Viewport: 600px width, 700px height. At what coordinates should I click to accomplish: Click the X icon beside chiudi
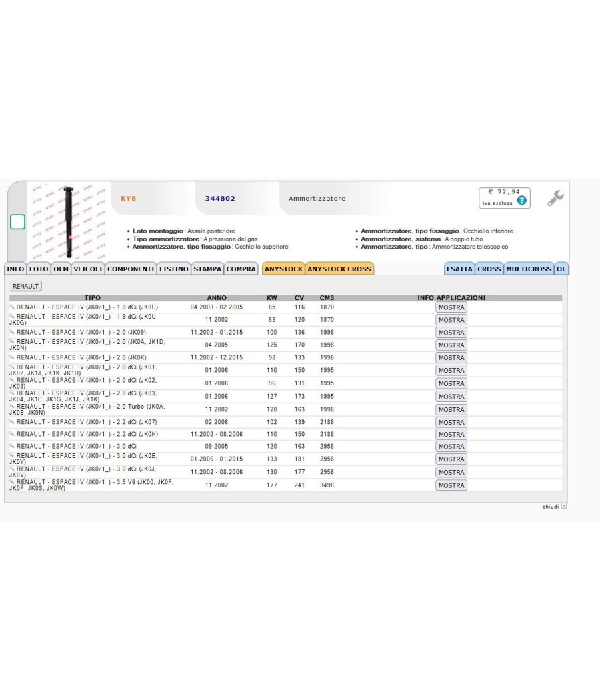pos(564,506)
